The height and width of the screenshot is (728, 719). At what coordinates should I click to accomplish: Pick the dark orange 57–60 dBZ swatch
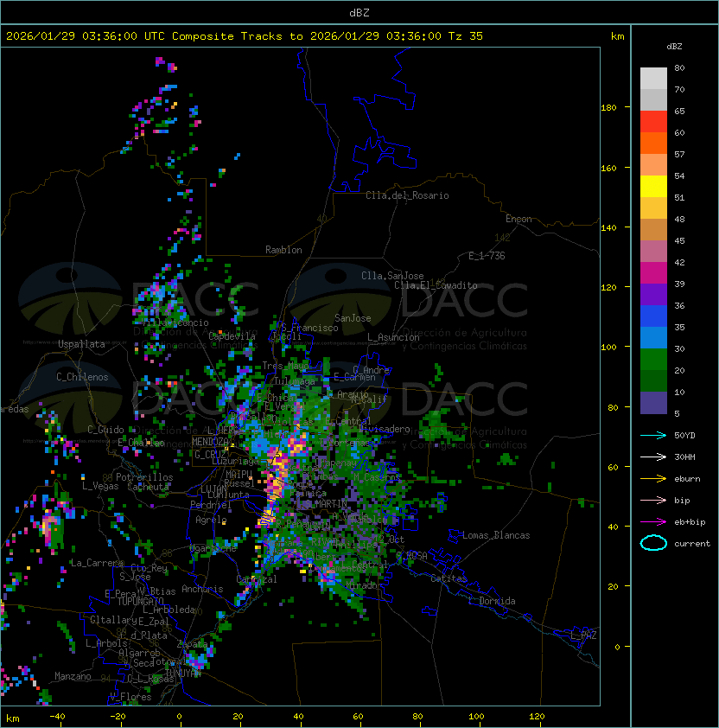point(653,143)
